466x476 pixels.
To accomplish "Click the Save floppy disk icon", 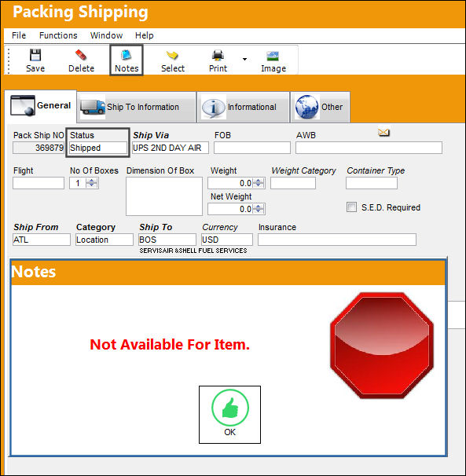I will [35, 55].
